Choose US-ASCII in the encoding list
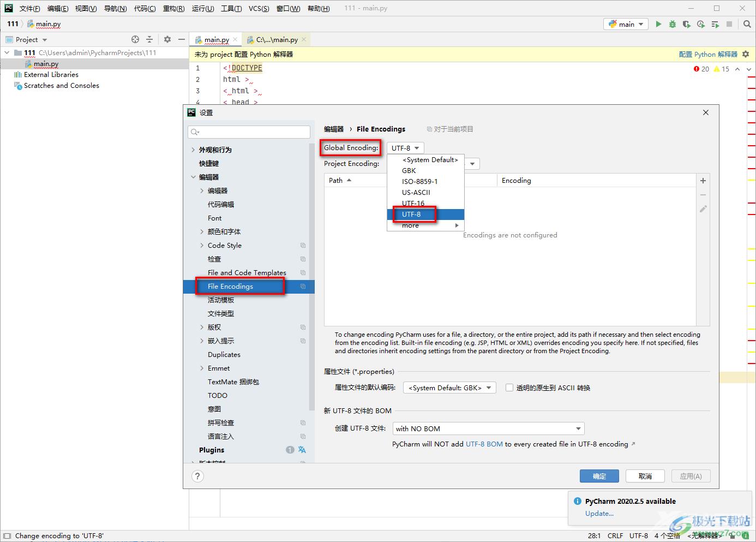 click(x=425, y=192)
